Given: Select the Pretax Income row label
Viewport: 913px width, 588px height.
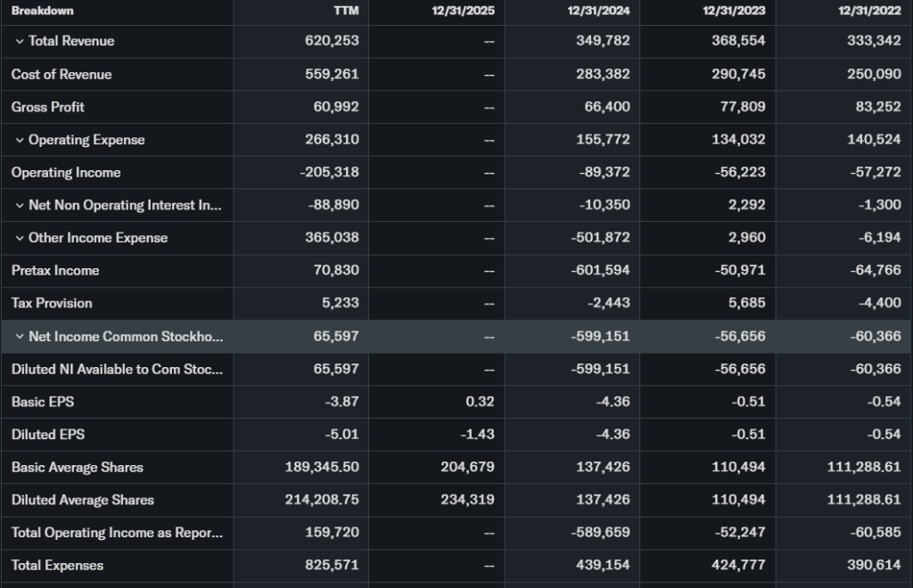Looking at the screenshot, I should pyautogui.click(x=55, y=271).
